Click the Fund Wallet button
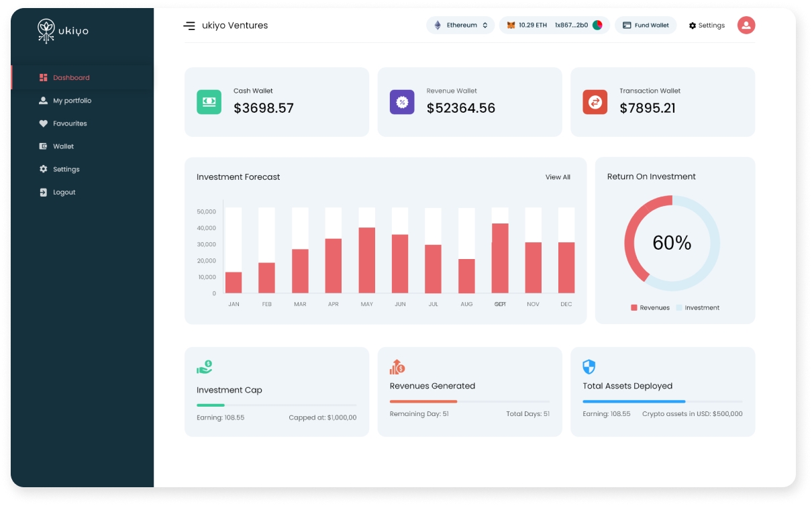812x506 pixels. (645, 26)
